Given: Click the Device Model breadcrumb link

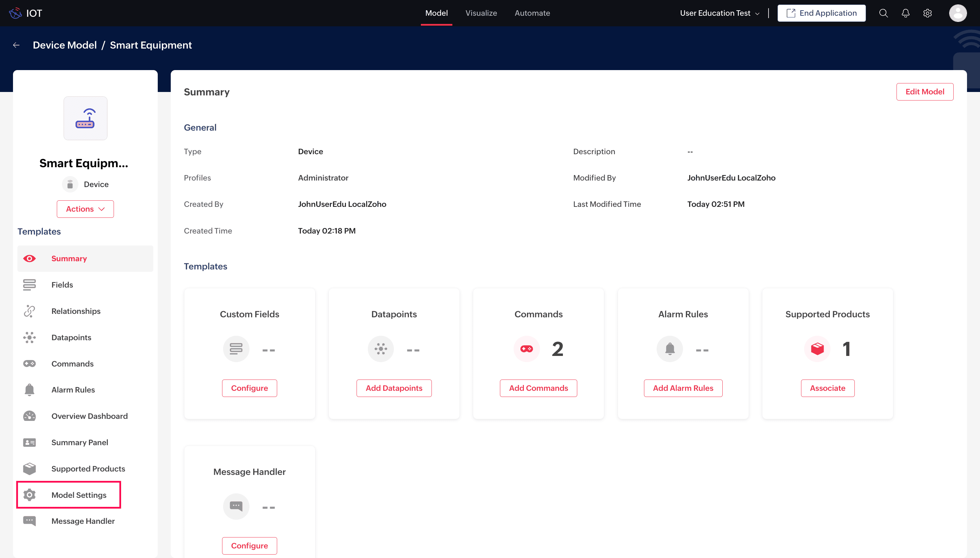Looking at the screenshot, I should click(64, 45).
